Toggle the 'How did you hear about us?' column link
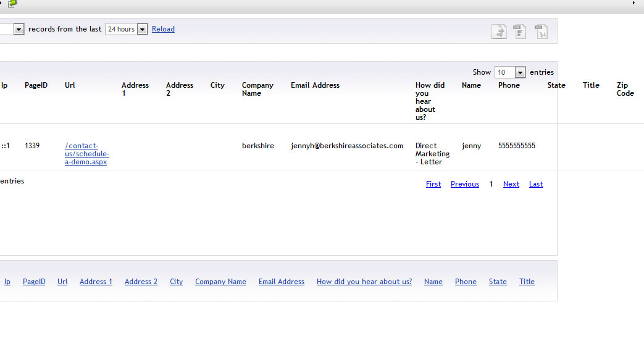The height and width of the screenshot is (349, 644). tap(364, 282)
